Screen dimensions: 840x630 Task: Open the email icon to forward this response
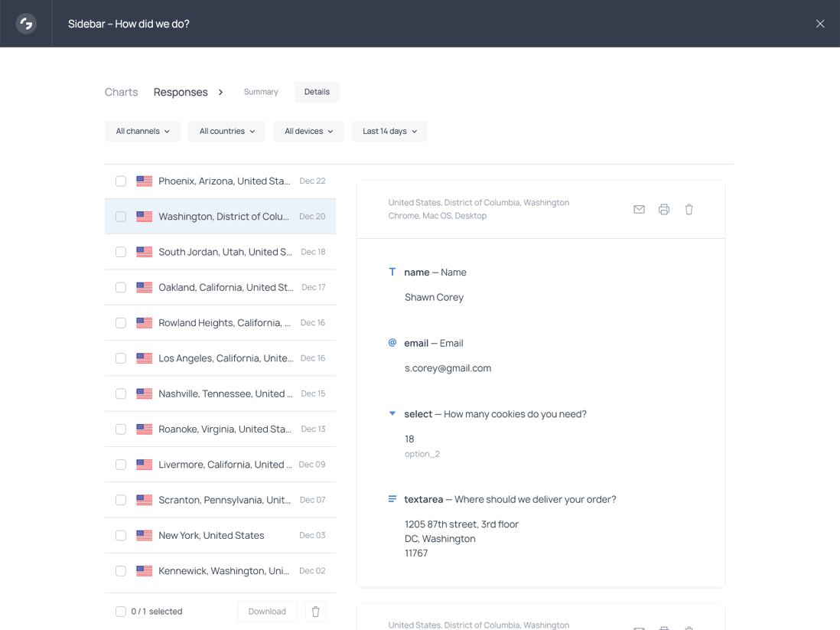coord(639,209)
